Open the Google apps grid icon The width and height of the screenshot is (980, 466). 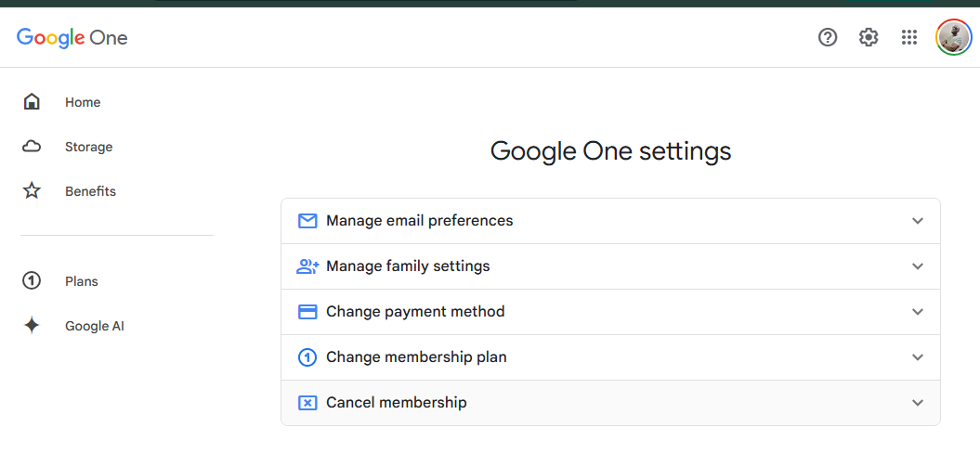coord(909,37)
